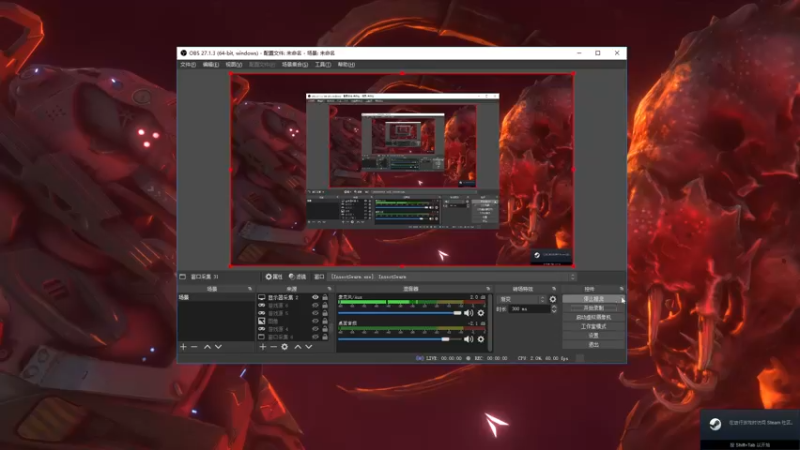Pop out the 混音器 dock panel
This screenshot has height=450, width=800.
coord(488,289)
